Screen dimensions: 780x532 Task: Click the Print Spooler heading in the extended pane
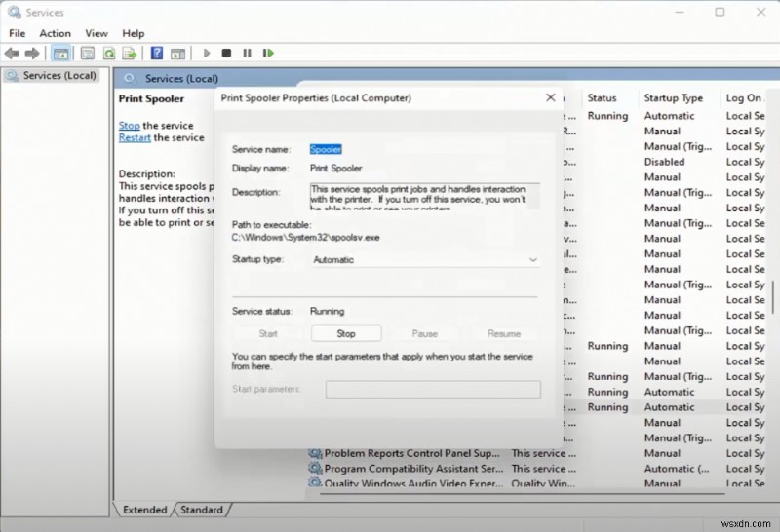pyautogui.click(x=151, y=99)
